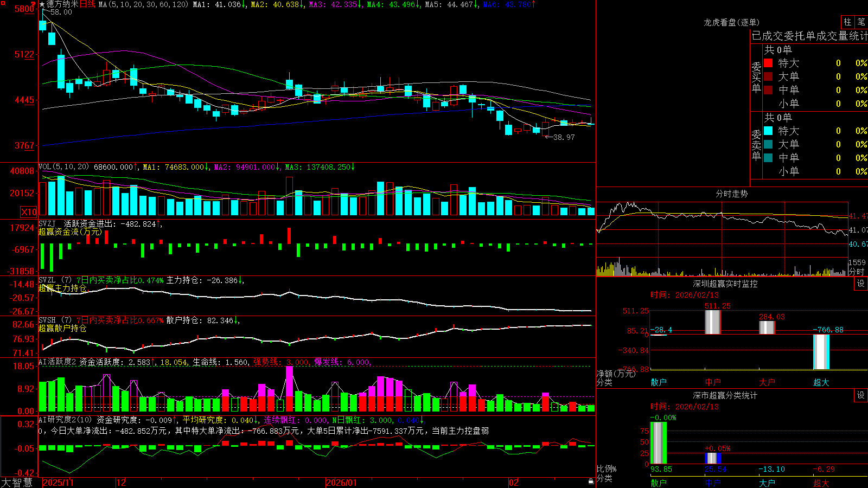Screen dimensions: 868x488
Task: Click the 委卖单 section label
Action: pyautogui.click(x=756, y=145)
